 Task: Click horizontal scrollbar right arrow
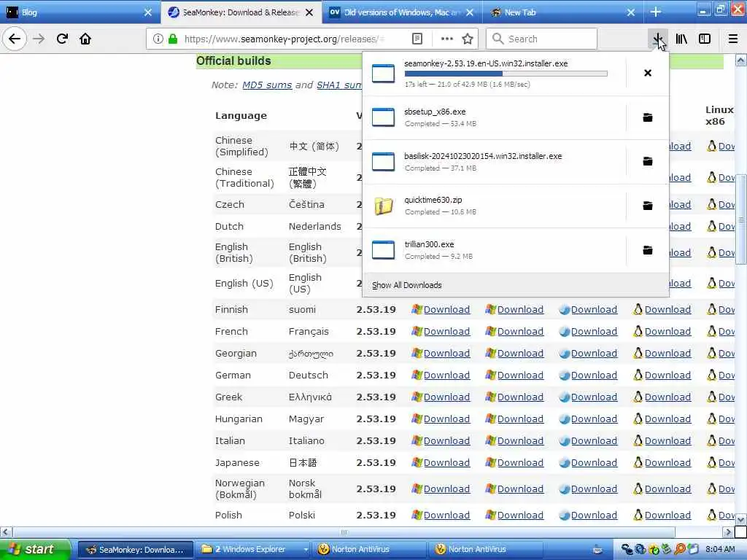(727, 532)
